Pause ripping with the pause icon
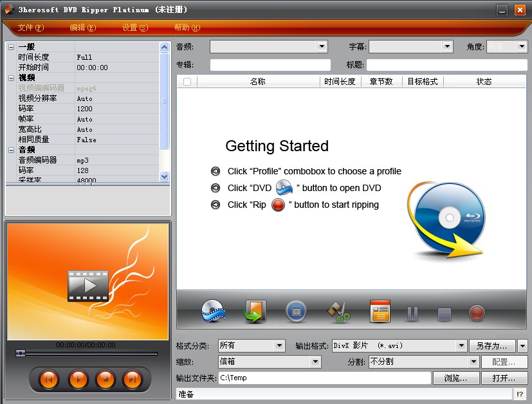Screen dimensions: 532x404 412,313
